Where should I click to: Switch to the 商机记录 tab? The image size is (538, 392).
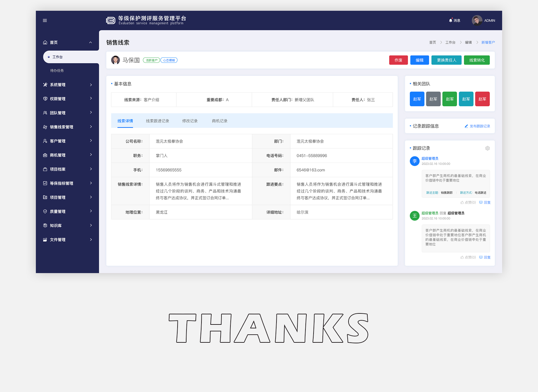click(x=220, y=121)
